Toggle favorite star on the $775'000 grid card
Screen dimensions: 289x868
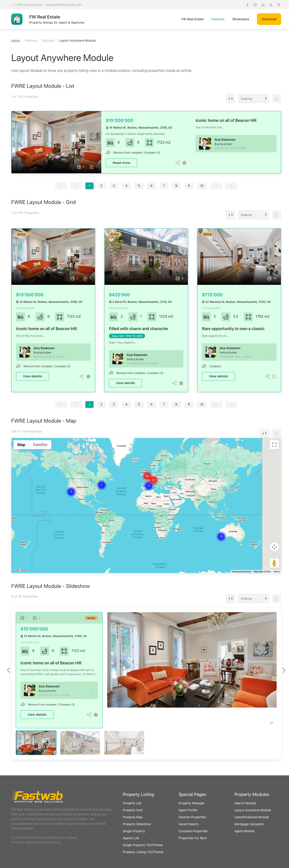click(274, 376)
